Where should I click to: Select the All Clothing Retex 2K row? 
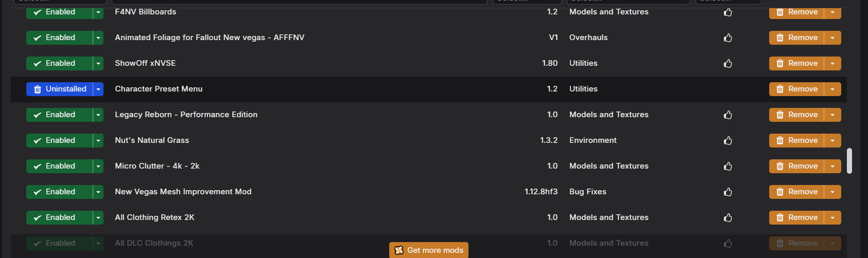click(x=428, y=217)
